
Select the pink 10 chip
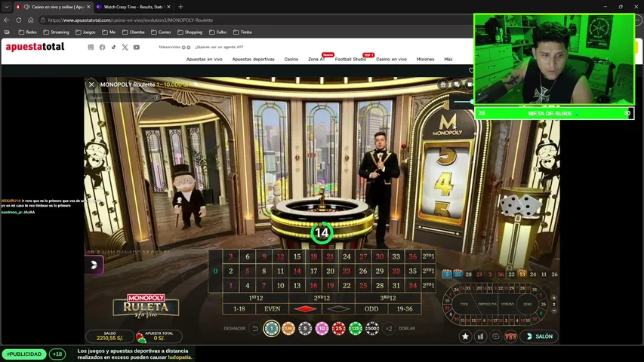tap(322, 328)
